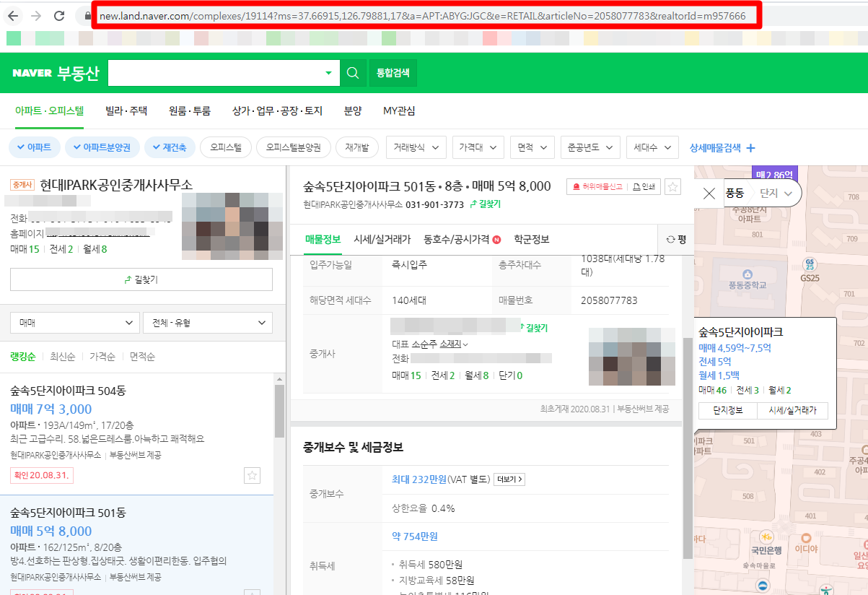Sort listings by 최신순

[63, 357]
